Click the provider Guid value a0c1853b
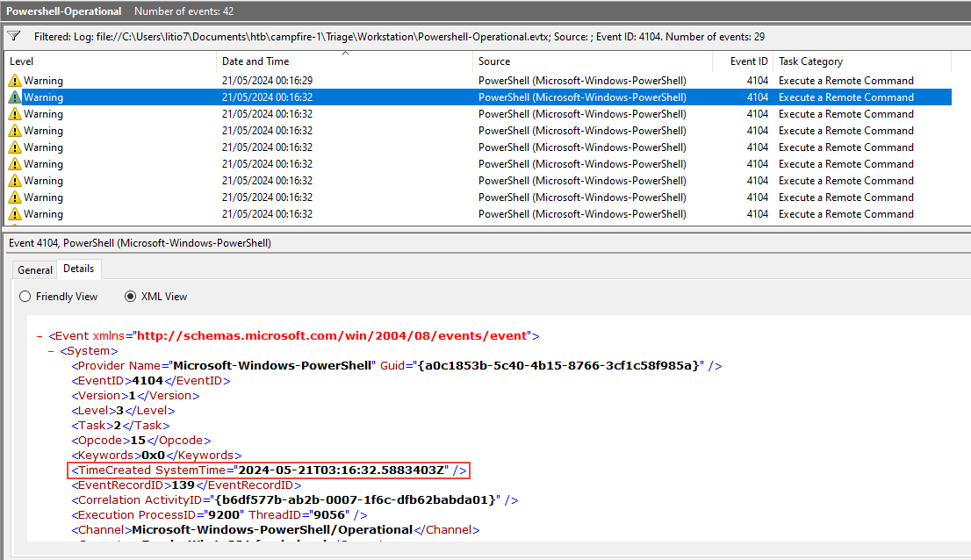This screenshot has height=560, width=971. 558,366
